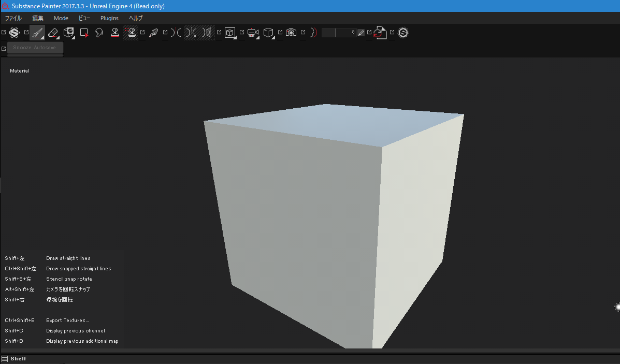This screenshot has width=620, height=364.
Task: Click the Substance logo at toolbar start
Action: click(15, 33)
